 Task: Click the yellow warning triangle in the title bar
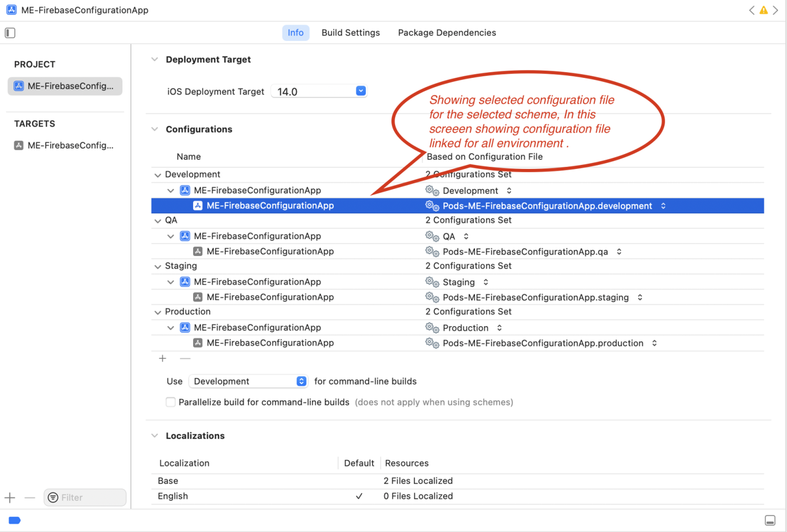(x=764, y=10)
